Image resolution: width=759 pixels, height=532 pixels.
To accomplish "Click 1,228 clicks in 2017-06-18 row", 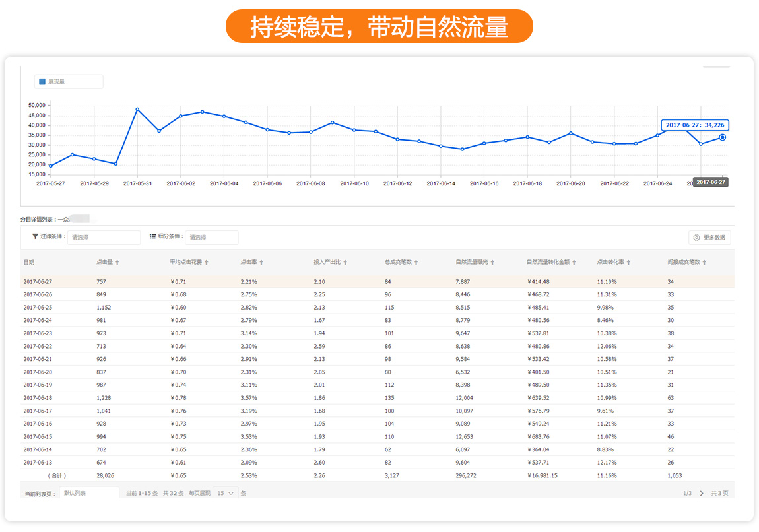I will 104,398.
